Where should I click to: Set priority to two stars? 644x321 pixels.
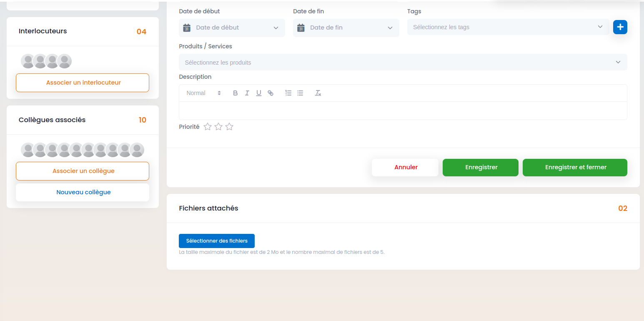point(218,127)
